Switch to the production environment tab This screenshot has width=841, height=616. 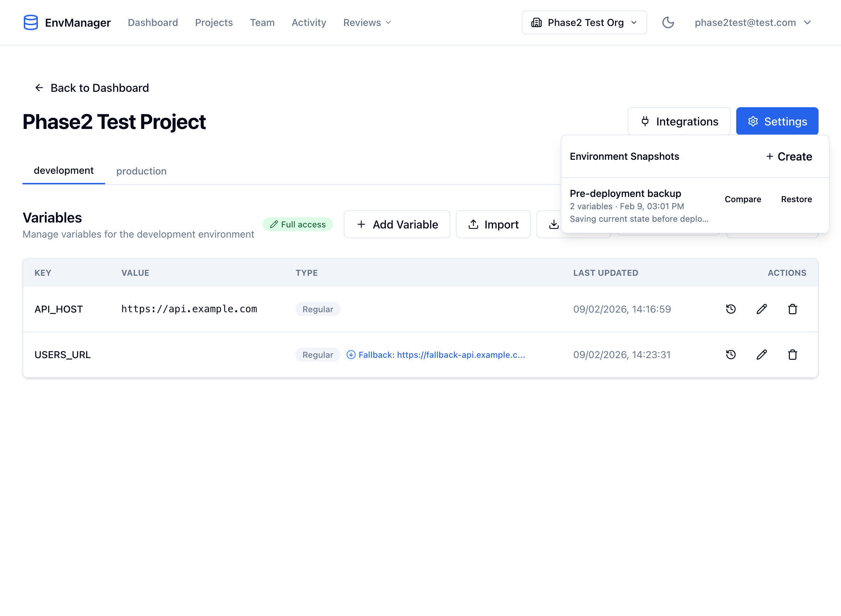pos(141,171)
